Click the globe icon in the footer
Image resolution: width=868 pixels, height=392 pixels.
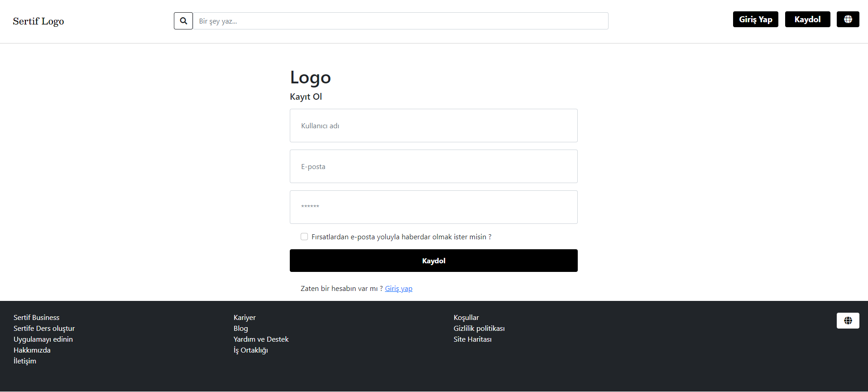(x=847, y=320)
